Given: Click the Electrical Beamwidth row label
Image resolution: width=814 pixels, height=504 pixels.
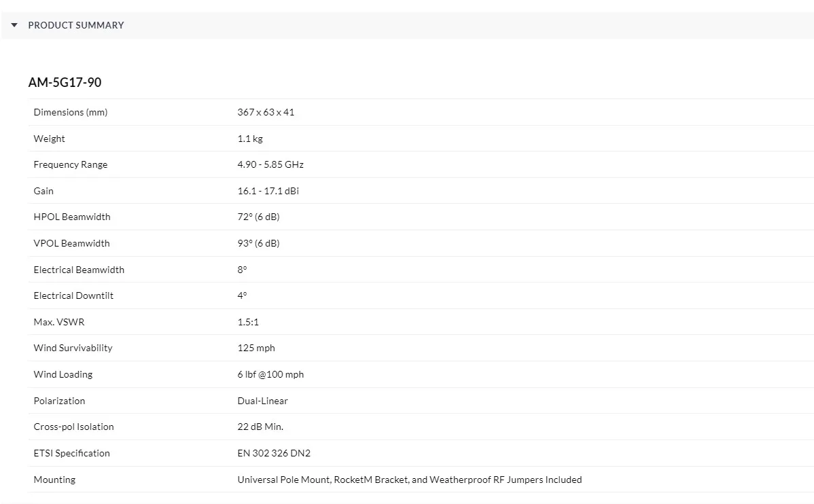Looking at the screenshot, I should [79, 270].
